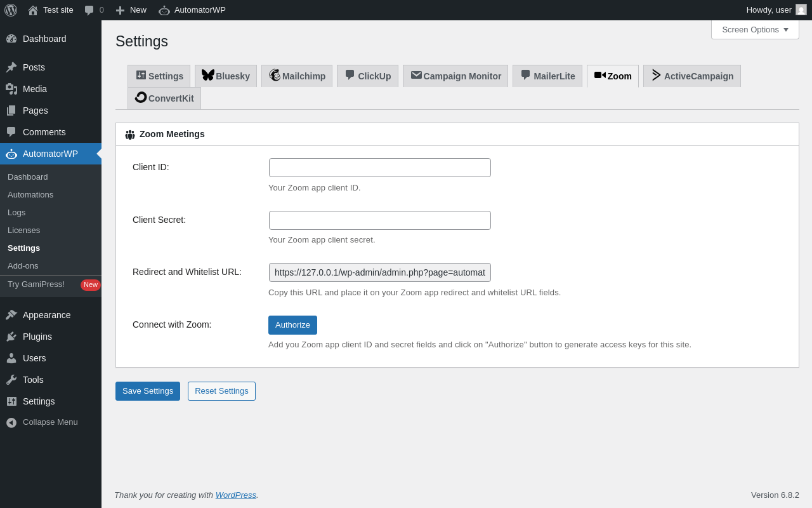Select the Redirect and Whitelist URL field
812x508 pixels.
point(380,272)
